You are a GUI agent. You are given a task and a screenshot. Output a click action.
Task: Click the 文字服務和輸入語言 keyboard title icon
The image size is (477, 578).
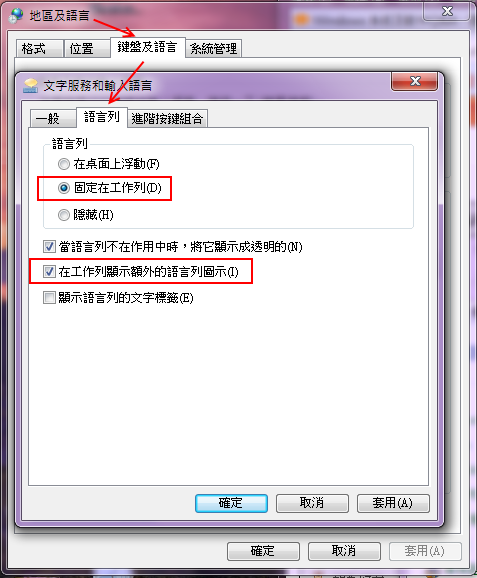[x=31, y=86]
